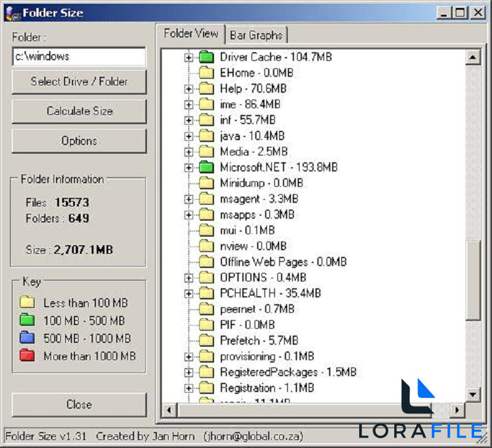Click the Select Drive / Folder button

(79, 82)
